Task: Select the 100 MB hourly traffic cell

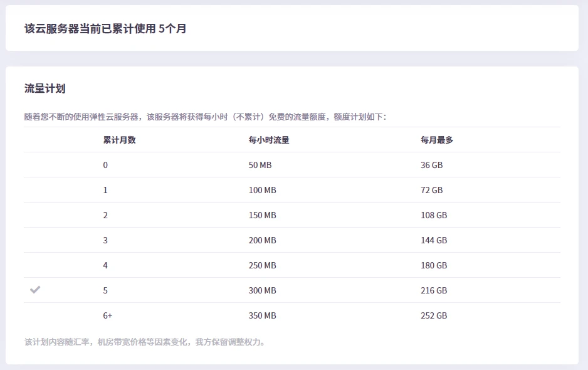Action: coord(262,190)
